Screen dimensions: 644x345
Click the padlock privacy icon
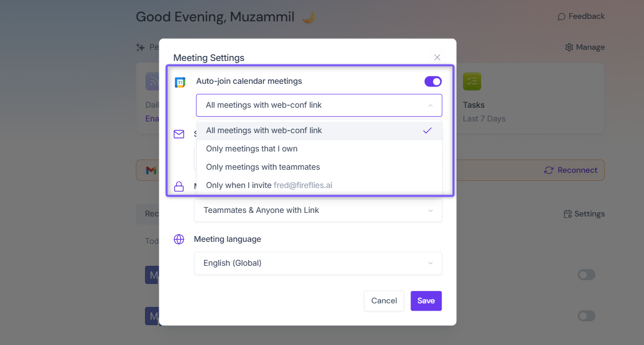pos(179,186)
